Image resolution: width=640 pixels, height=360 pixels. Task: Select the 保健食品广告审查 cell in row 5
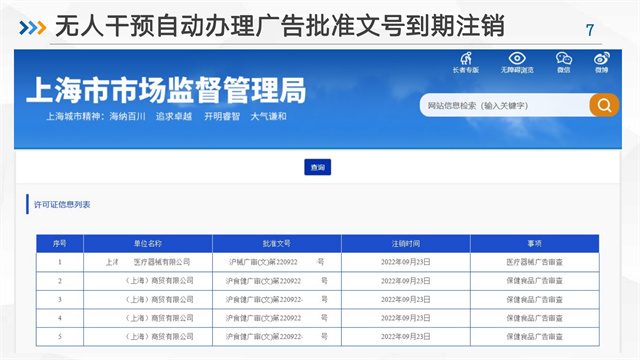click(535, 337)
